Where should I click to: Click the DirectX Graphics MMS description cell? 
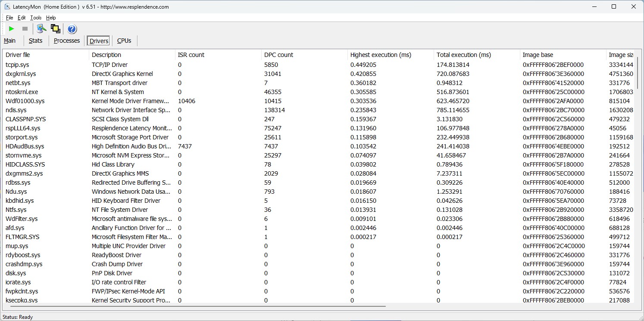click(x=120, y=173)
